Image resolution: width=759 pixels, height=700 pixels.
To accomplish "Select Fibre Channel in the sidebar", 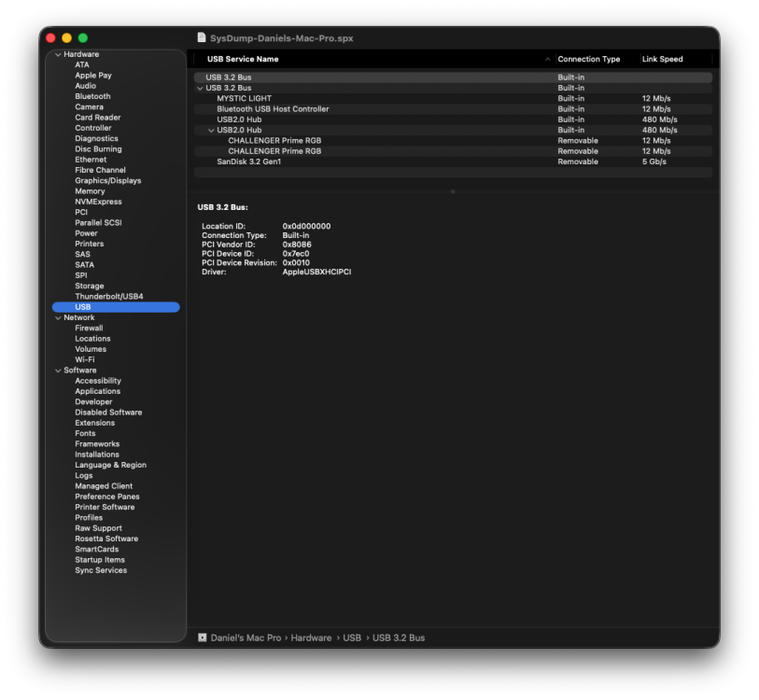I will (100, 170).
